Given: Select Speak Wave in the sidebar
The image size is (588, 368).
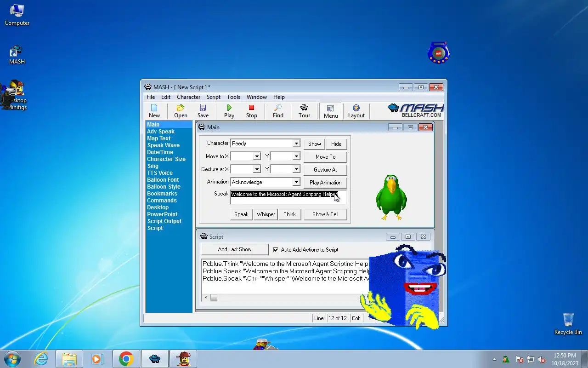Looking at the screenshot, I should [164, 145].
